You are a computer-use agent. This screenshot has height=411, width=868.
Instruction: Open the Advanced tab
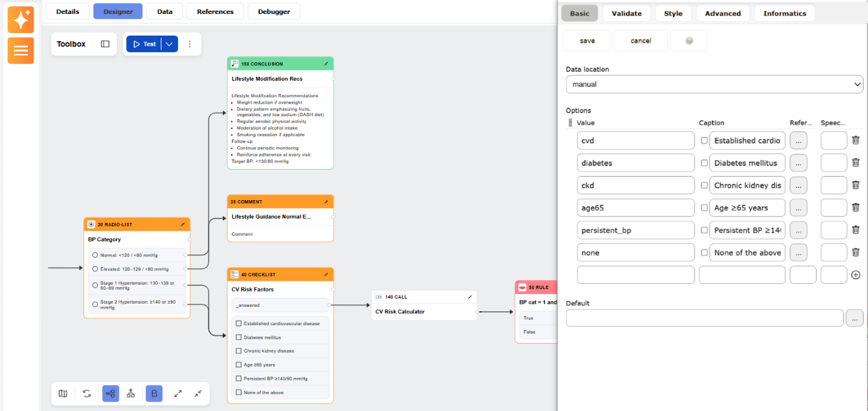(x=723, y=13)
